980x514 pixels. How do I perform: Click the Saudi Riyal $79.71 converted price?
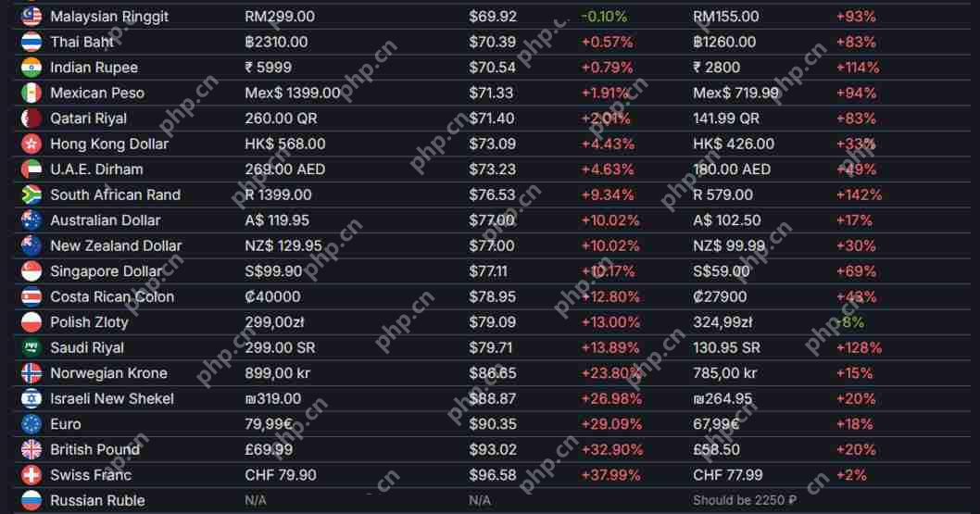pos(491,347)
